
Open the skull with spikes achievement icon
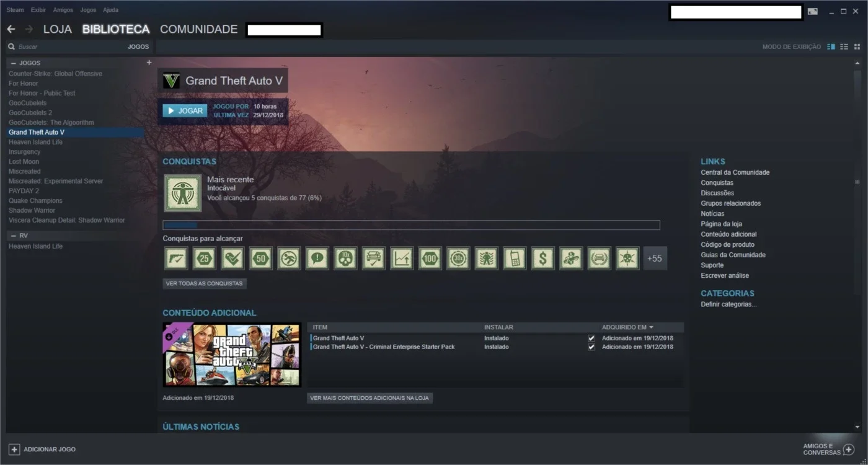pos(627,259)
